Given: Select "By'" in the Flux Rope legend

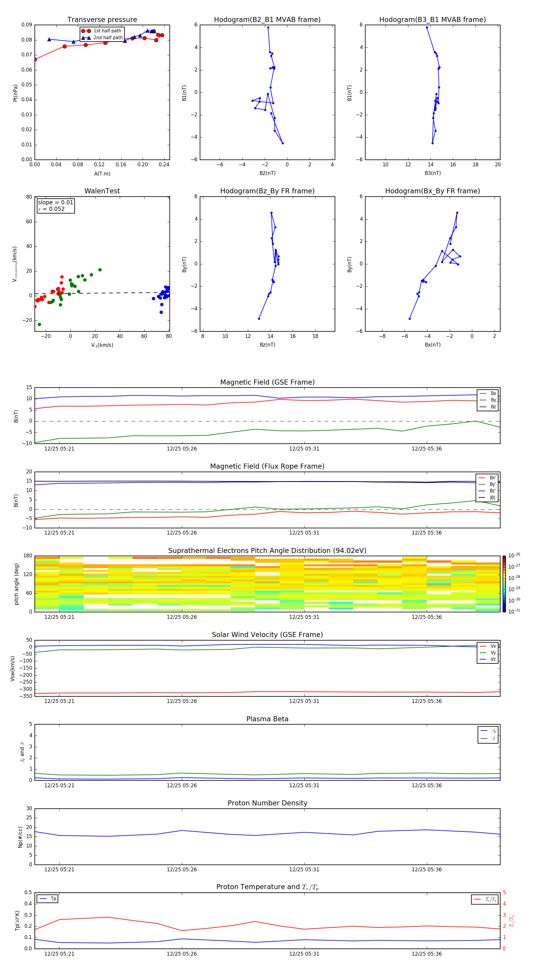Looking at the screenshot, I should tap(487, 484).
